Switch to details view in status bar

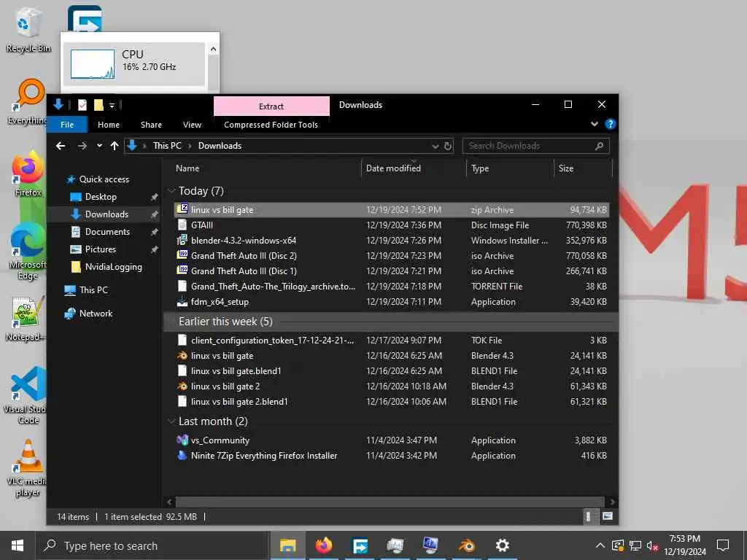589,516
